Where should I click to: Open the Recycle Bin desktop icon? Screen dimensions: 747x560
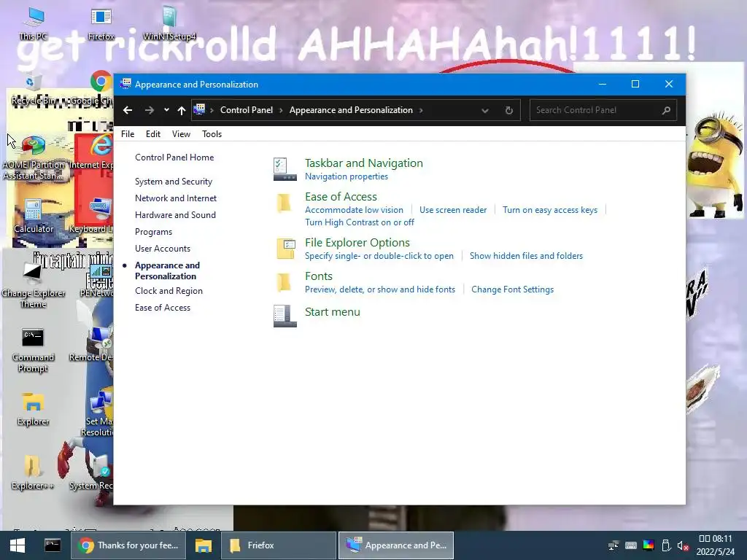pyautogui.click(x=33, y=90)
